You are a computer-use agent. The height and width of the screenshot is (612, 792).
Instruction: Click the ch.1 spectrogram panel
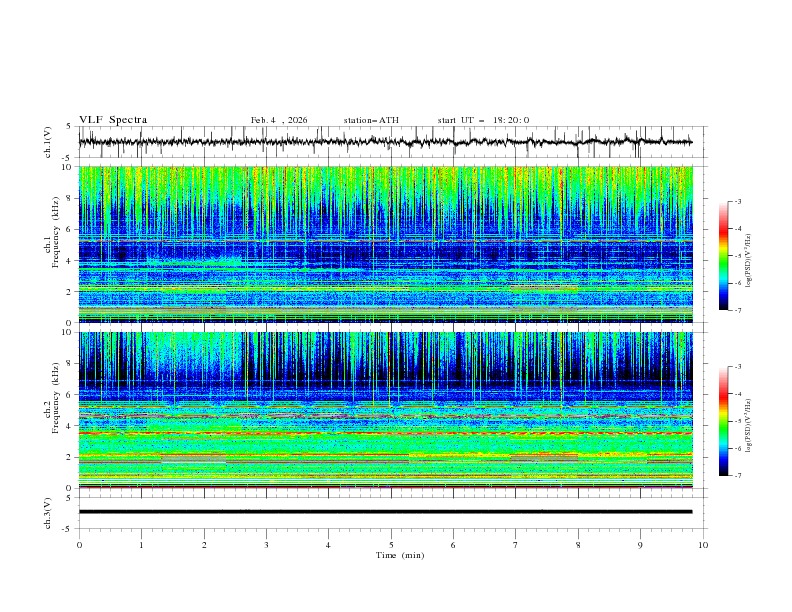click(x=385, y=244)
